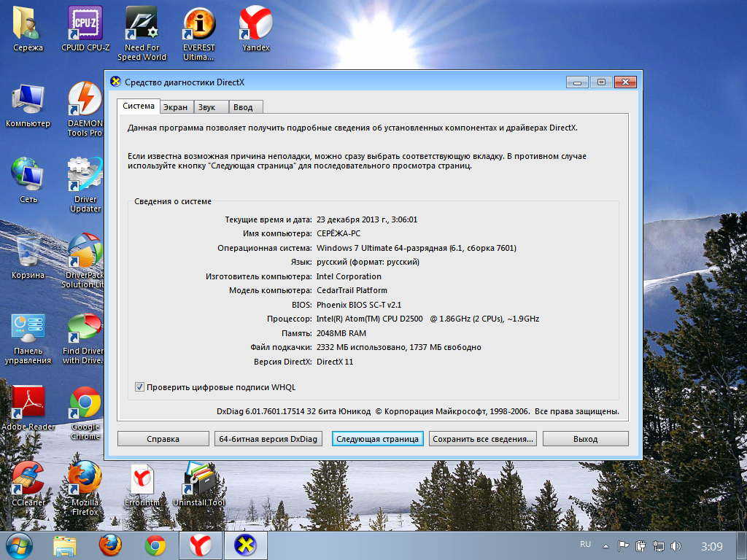The height and width of the screenshot is (560, 747).
Task: Open Mozilla Firefox desktop shortcut
Action: pos(85,489)
